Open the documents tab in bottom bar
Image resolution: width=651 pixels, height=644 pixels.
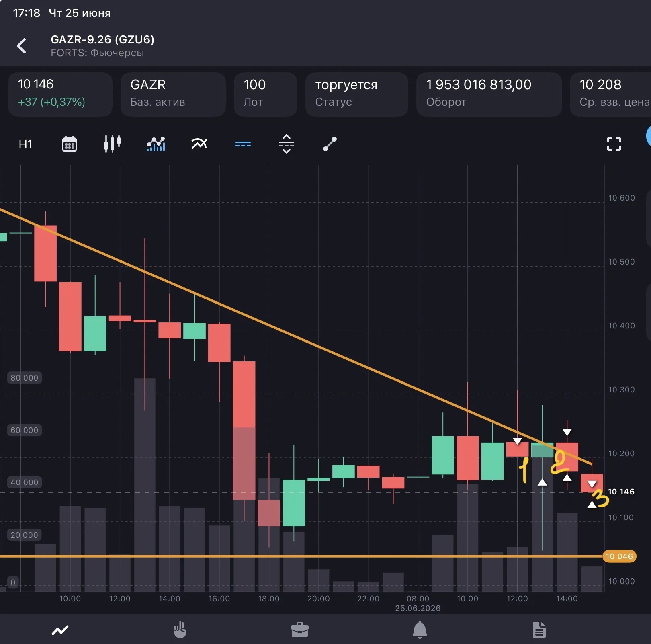click(539, 630)
